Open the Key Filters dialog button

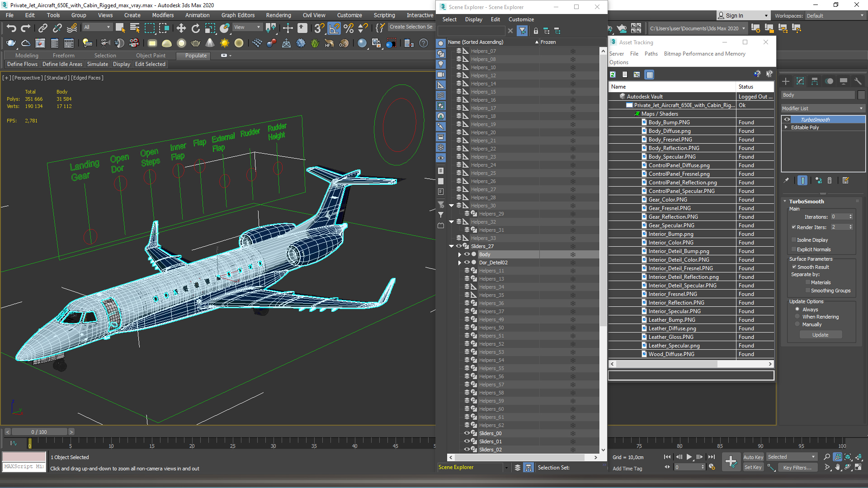click(x=797, y=468)
